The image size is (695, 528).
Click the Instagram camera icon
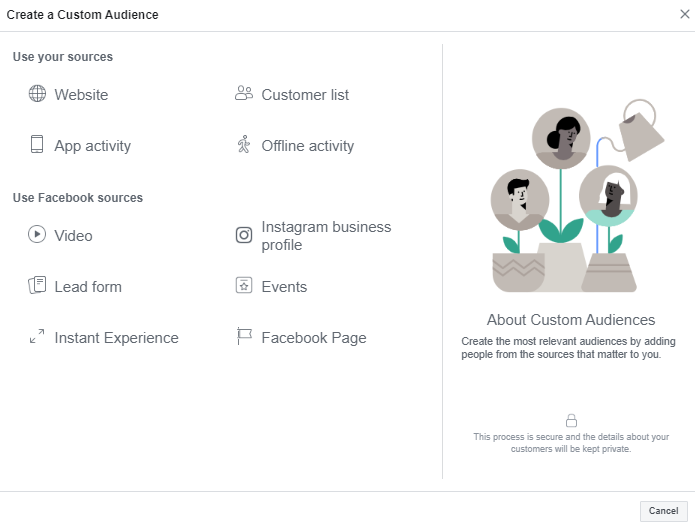point(243,236)
